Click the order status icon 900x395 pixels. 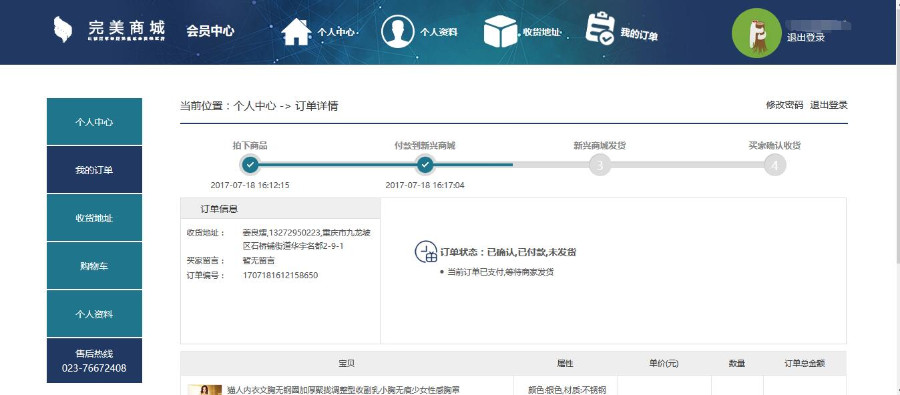[x=426, y=252]
